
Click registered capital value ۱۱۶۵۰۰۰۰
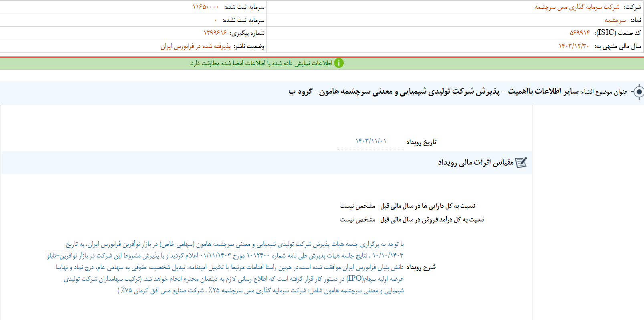click(206, 7)
